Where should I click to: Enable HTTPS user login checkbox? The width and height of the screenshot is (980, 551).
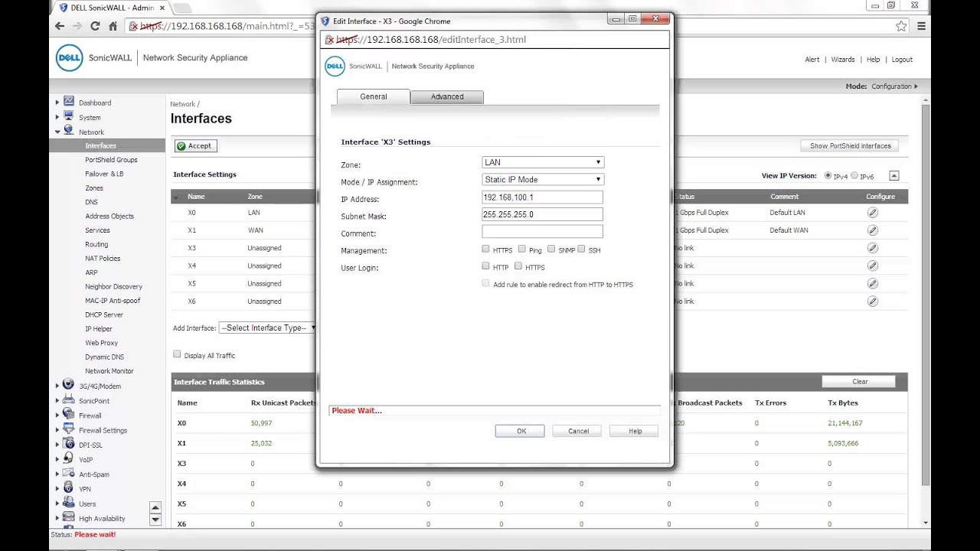[518, 266]
